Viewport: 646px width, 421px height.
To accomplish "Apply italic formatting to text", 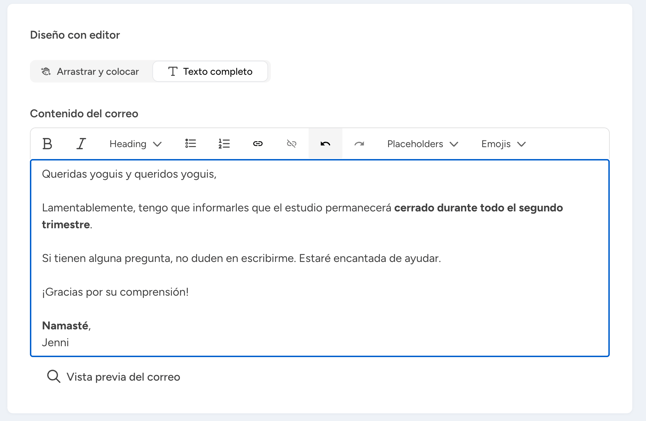I will tap(81, 144).
